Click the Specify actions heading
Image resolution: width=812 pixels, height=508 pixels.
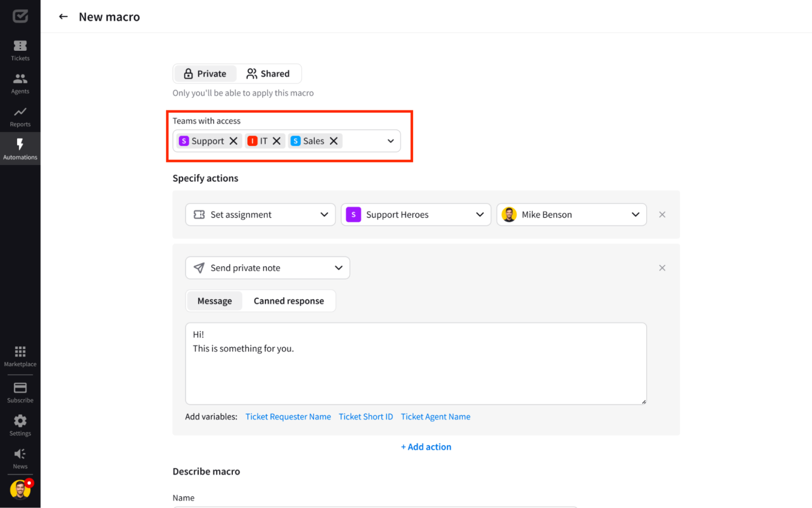205,178
